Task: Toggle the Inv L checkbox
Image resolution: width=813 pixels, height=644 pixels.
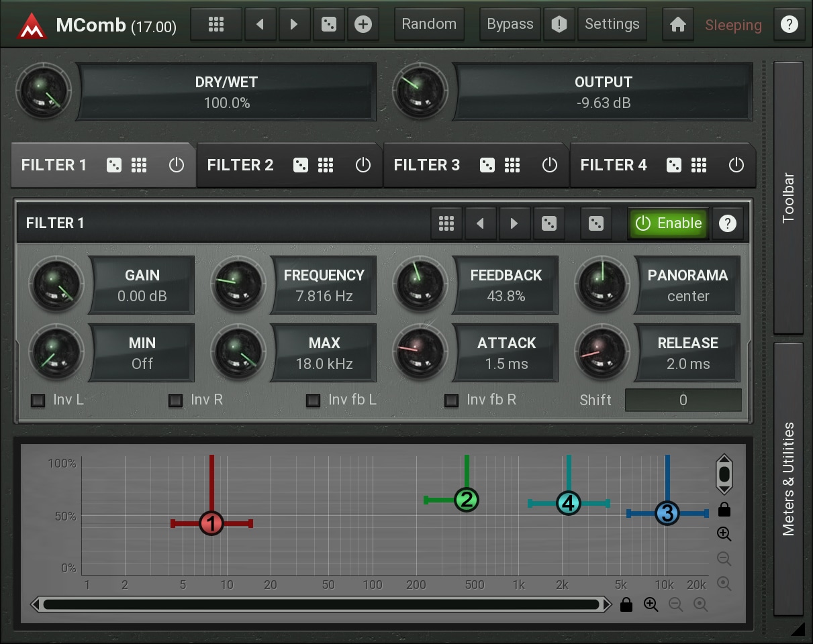Action: pos(39,400)
